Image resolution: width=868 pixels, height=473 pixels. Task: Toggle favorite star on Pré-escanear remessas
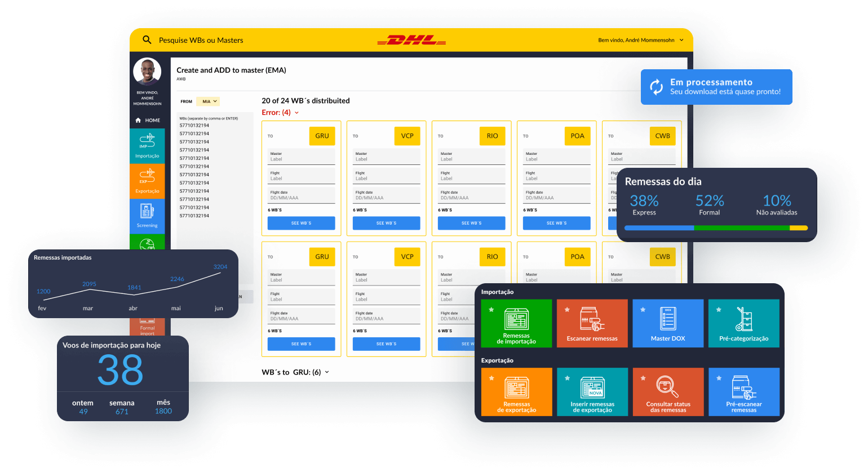pyautogui.click(x=719, y=378)
